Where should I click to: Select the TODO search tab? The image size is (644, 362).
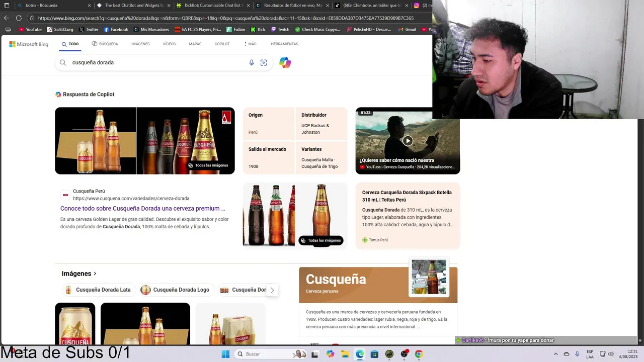70,44
